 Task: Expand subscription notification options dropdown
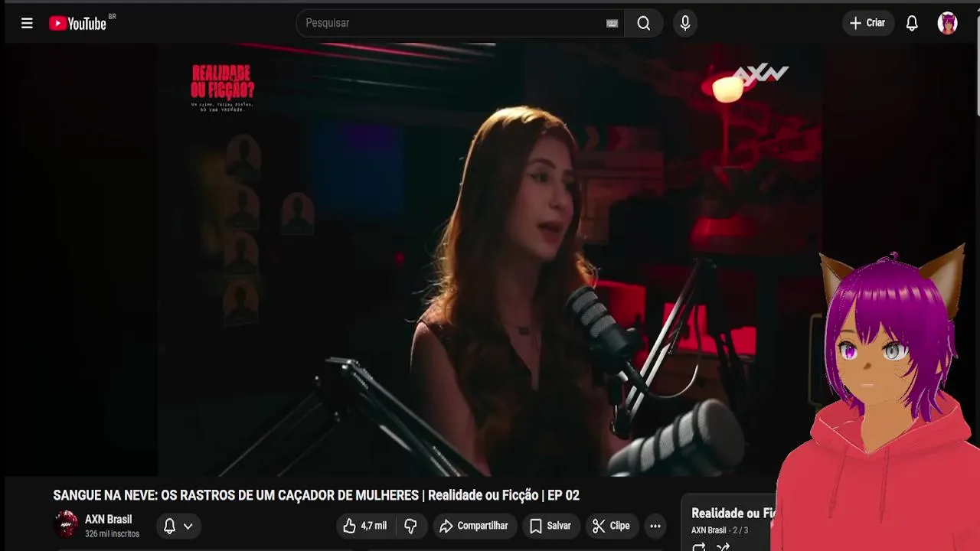178,526
